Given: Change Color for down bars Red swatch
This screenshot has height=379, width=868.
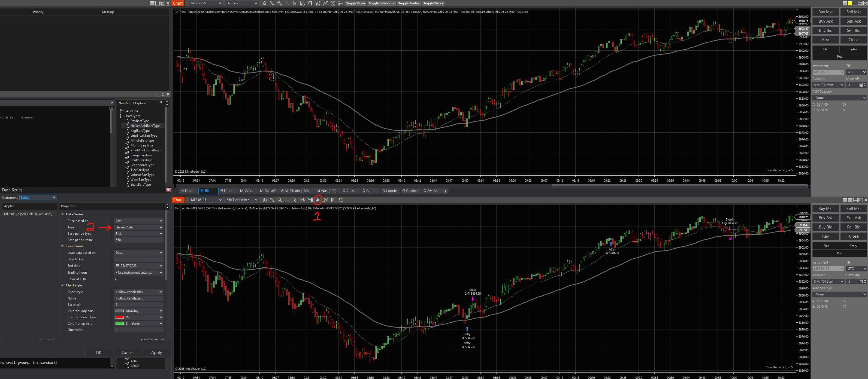Looking at the screenshot, I should pyautogui.click(x=120, y=317).
